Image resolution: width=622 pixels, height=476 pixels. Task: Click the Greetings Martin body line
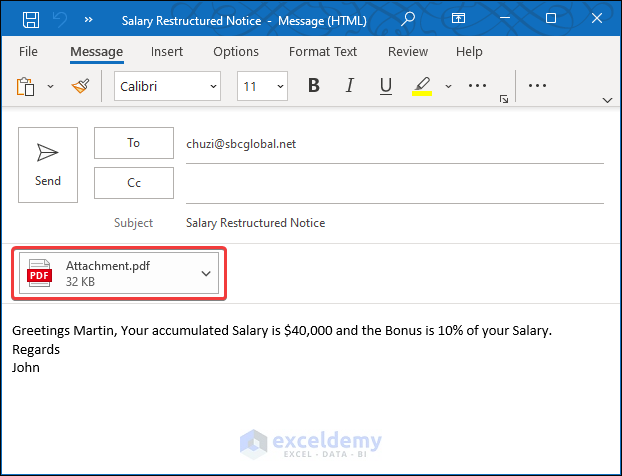click(x=282, y=330)
